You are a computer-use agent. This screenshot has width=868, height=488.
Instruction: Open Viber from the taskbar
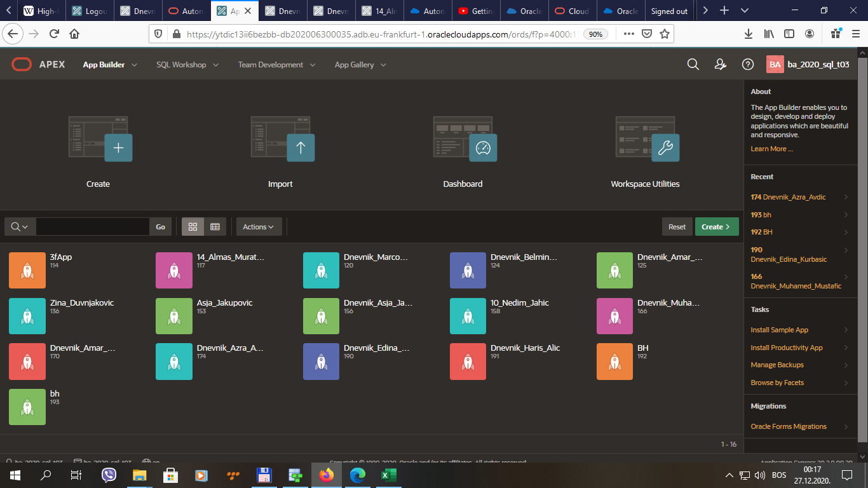(109, 475)
